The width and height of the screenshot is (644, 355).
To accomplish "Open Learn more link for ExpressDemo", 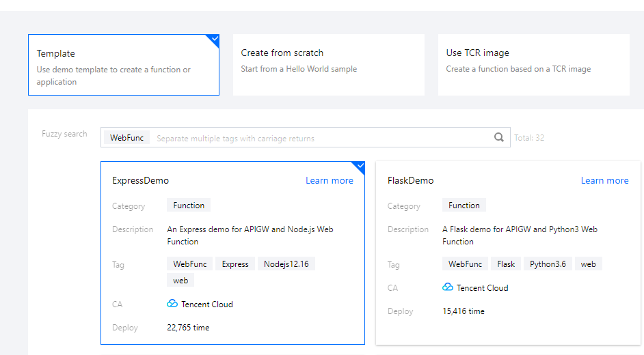I will pos(330,181).
